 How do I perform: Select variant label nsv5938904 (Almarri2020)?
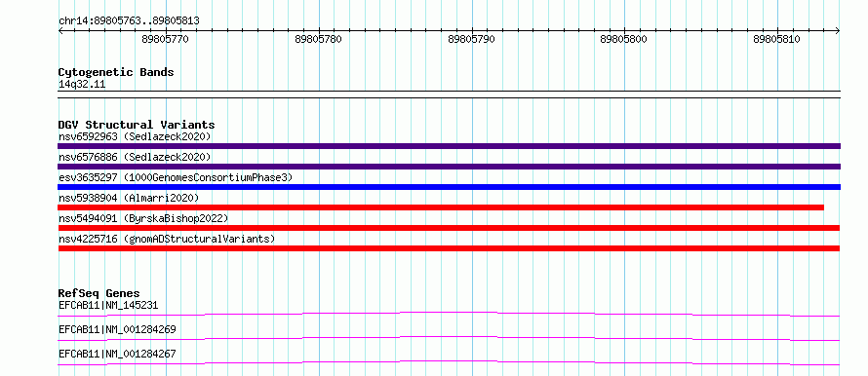pos(129,198)
